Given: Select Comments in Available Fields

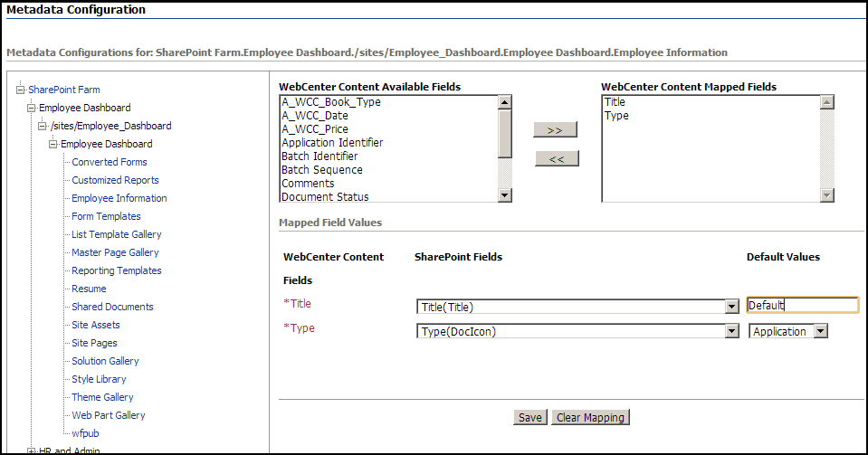Looking at the screenshot, I should click(388, 184).
